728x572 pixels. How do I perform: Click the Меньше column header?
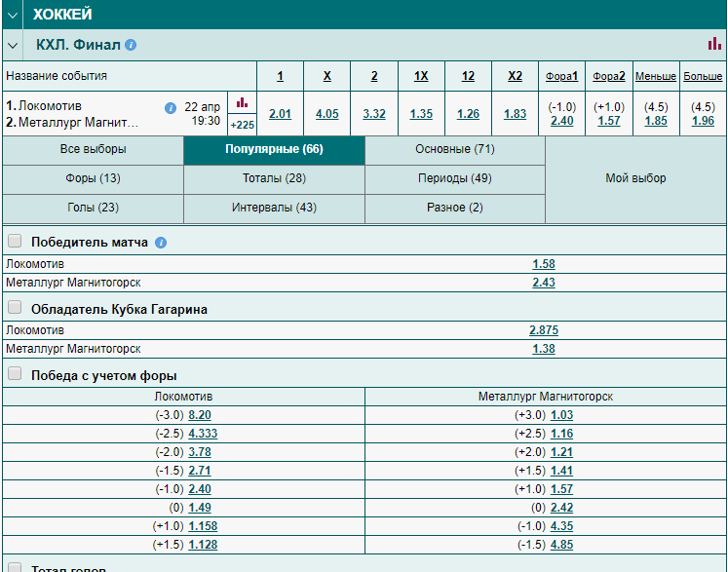tap(656, 76)
